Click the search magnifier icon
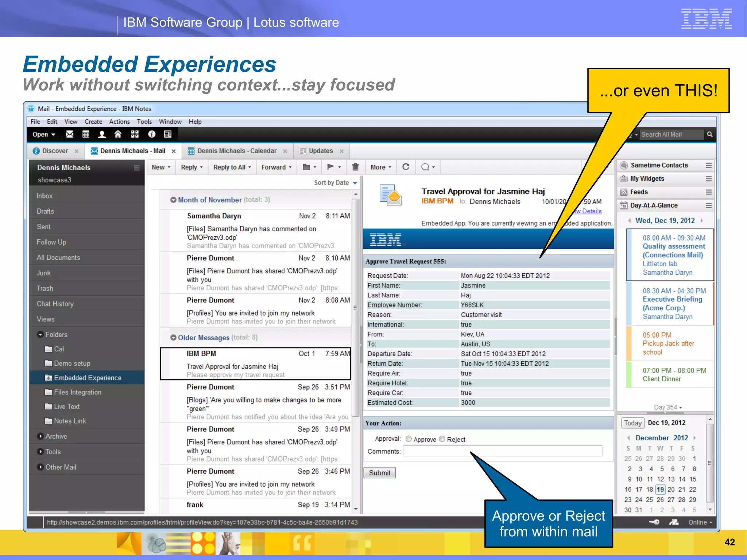 [x=709, y=134]
